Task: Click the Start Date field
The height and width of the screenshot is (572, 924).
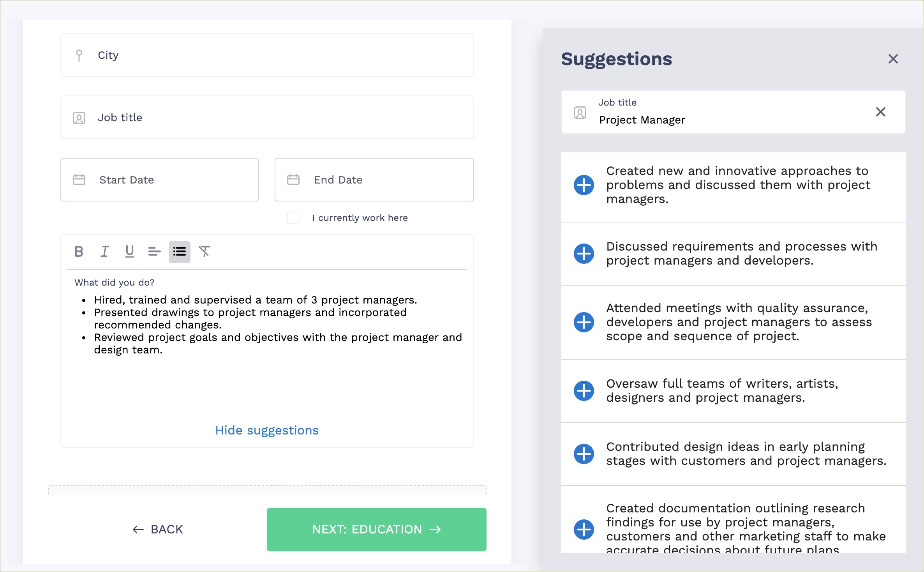Action: point(160,179)
